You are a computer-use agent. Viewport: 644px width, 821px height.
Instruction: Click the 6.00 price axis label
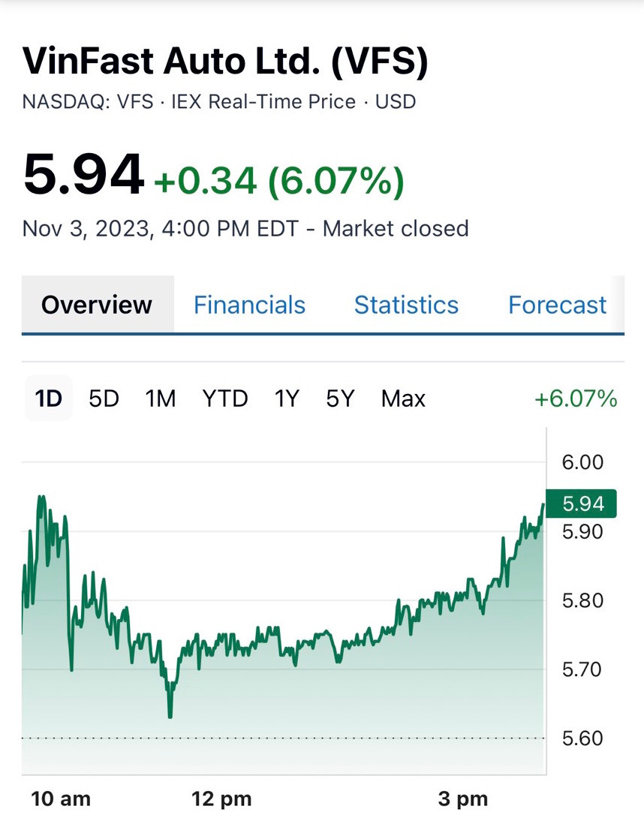[x=582, y=462]
